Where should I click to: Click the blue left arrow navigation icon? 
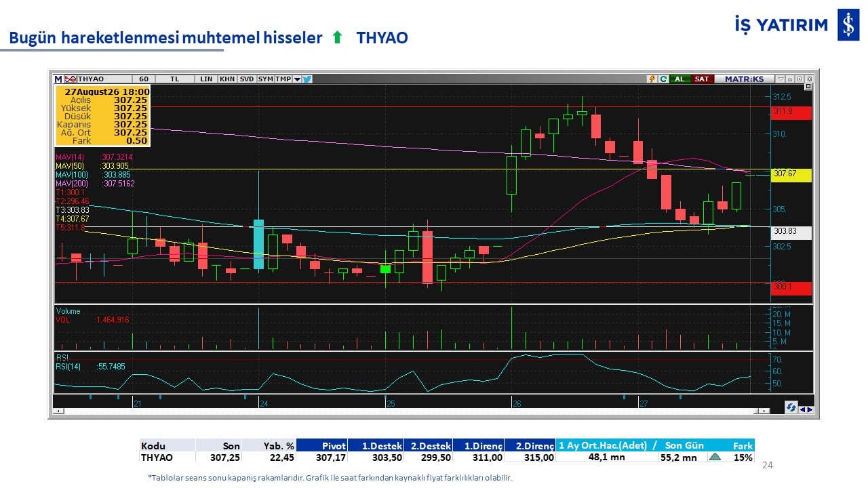[803, 409]
